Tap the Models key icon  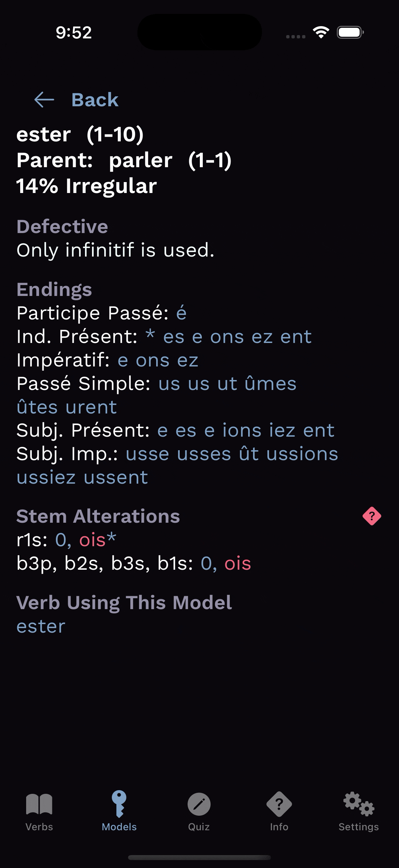coord(119,804)
